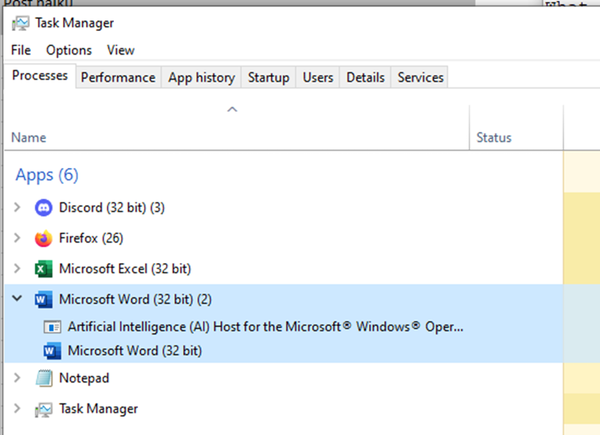Expand the Notepad process group
The image size is (600, 435).
(16, 378)
